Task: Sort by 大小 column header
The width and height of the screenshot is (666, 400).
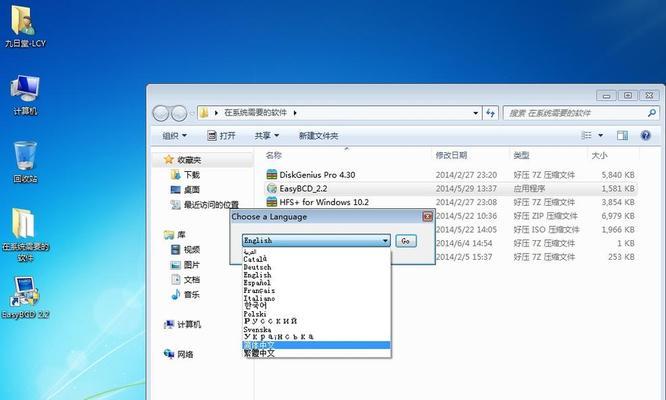Action: point(599,155)
